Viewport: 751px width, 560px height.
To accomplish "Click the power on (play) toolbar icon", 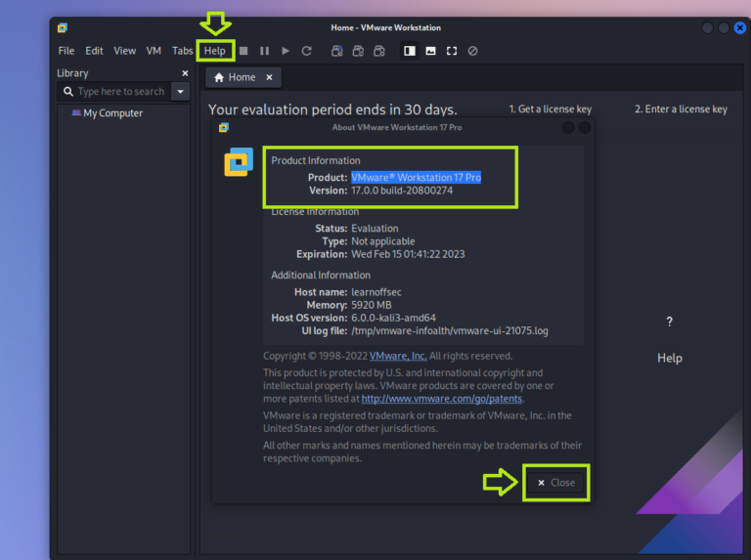I will click(x=286, y=51).
